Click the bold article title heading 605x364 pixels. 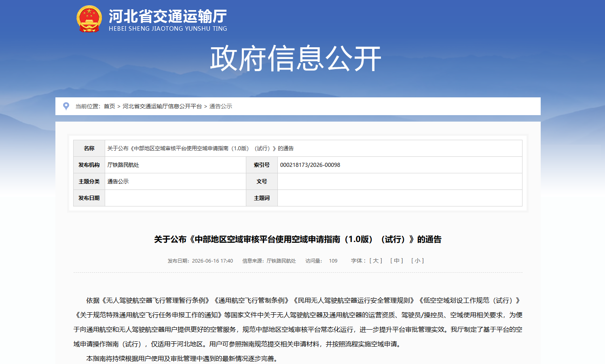(x=298, y=239)
